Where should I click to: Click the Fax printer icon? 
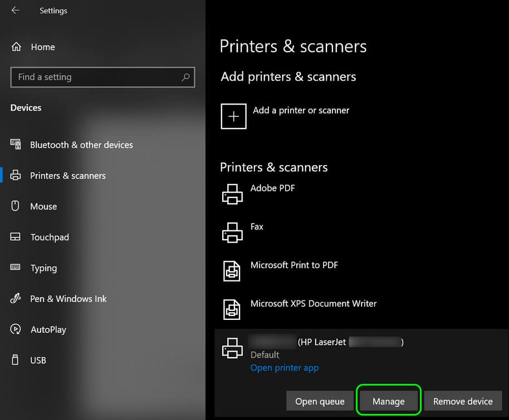(x=232, y=233)
